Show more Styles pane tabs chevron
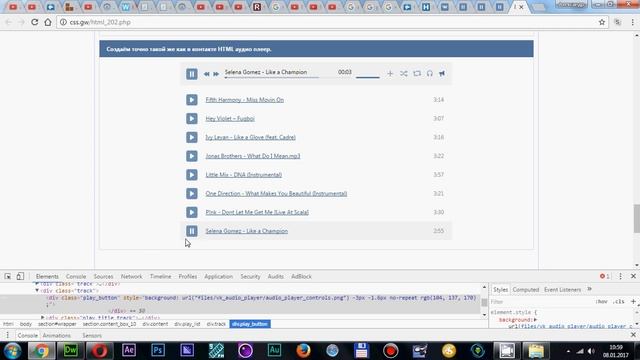Image resolution: width=640 pixels, height=360 pixels. 589,289
